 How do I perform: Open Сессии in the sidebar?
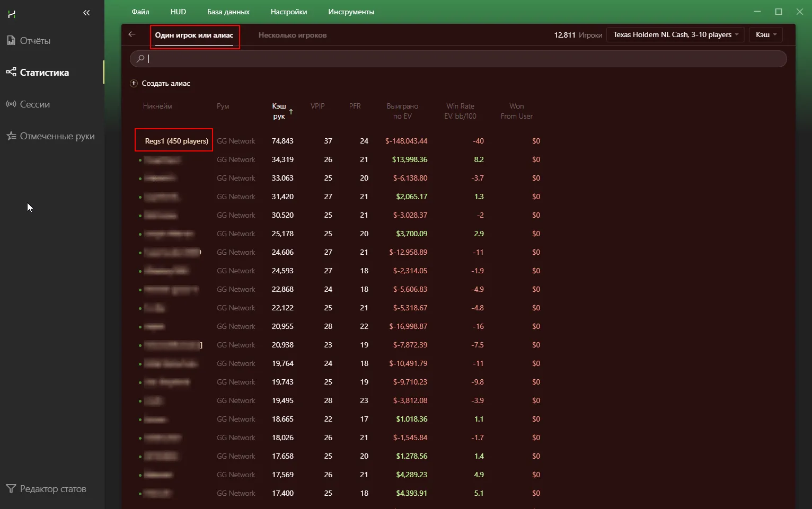pos(28,104)
